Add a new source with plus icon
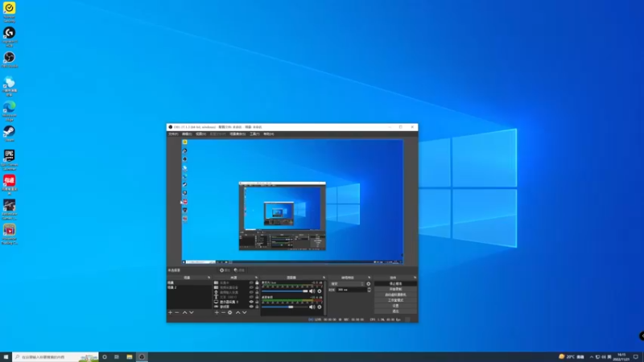The width and height of the screenshot is (644, 362). [217, 312]
